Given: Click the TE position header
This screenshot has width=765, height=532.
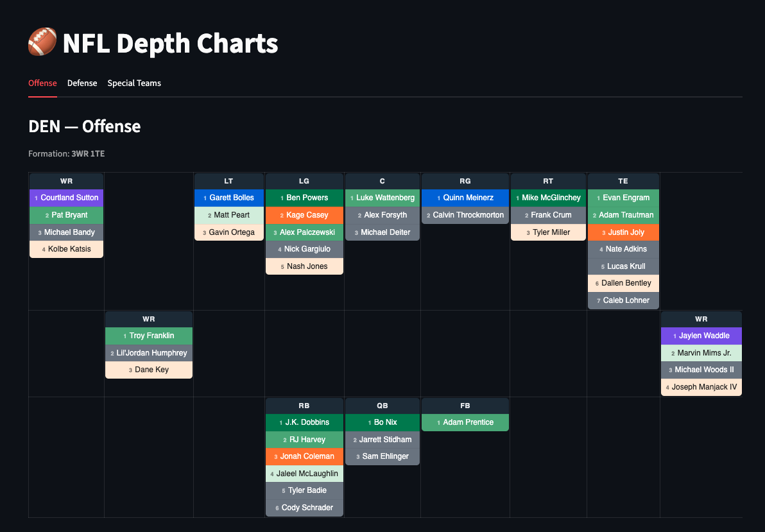Looking at the screenshot, I should (624, 181).
